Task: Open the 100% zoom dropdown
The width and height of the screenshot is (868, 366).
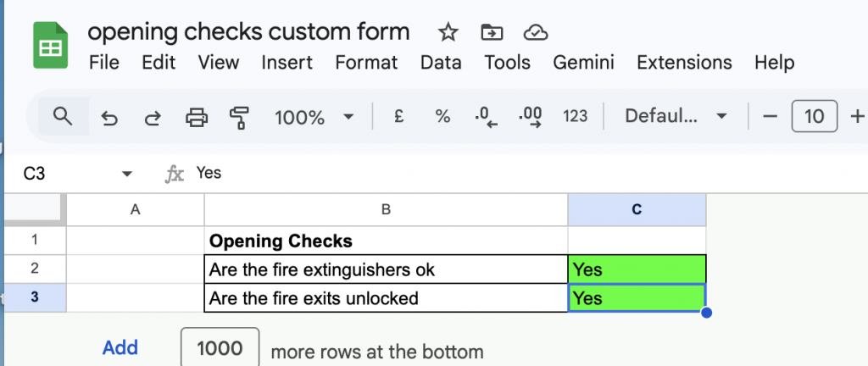Action: point(314,117)
